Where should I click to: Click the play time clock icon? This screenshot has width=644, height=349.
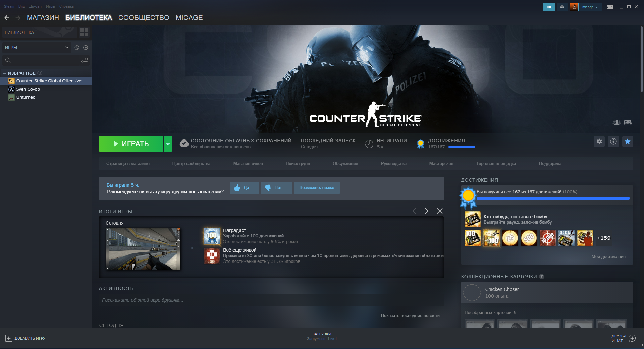click(x=369, y=144)
